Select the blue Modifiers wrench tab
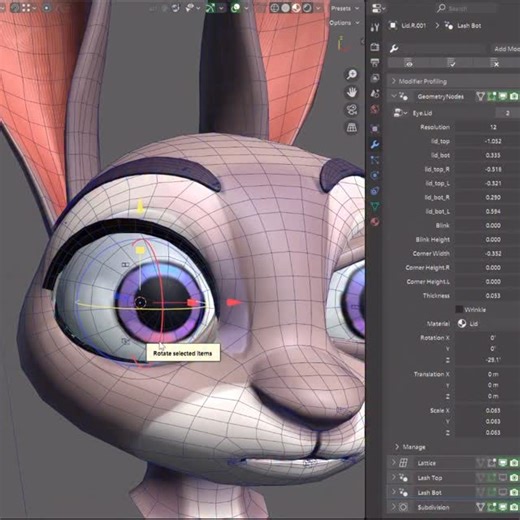The image size is (520, 520). click(375, 144)
